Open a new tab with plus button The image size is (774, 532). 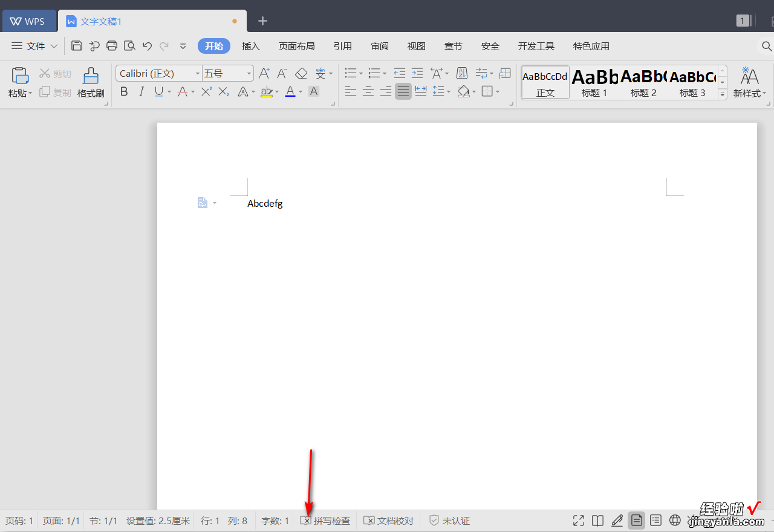[x=262, y=21]
